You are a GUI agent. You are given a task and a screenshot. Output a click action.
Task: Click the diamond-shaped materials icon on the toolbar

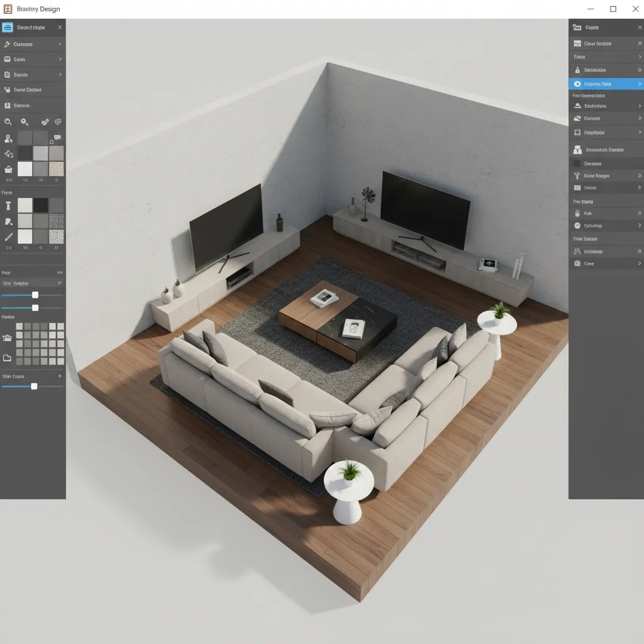tap(58, 122)
